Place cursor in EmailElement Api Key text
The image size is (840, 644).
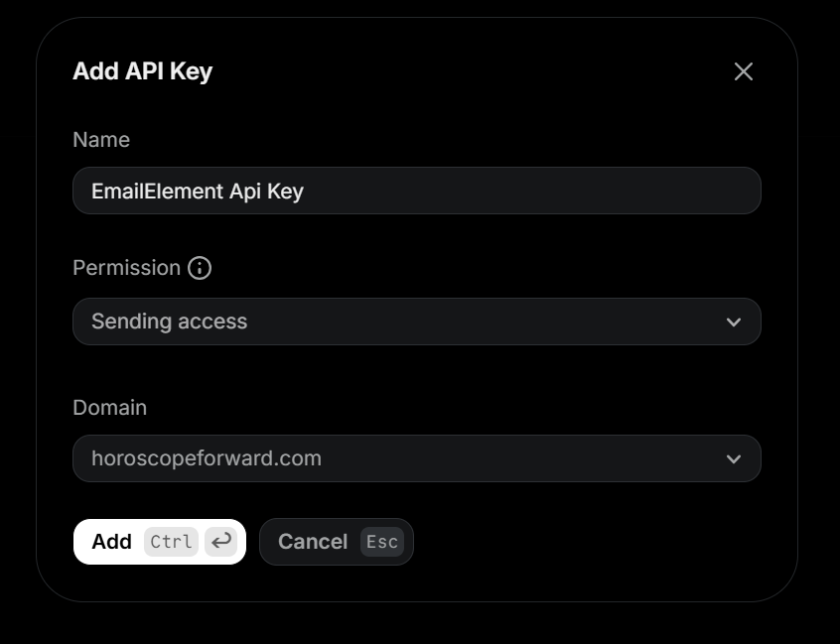pos(197,191)
